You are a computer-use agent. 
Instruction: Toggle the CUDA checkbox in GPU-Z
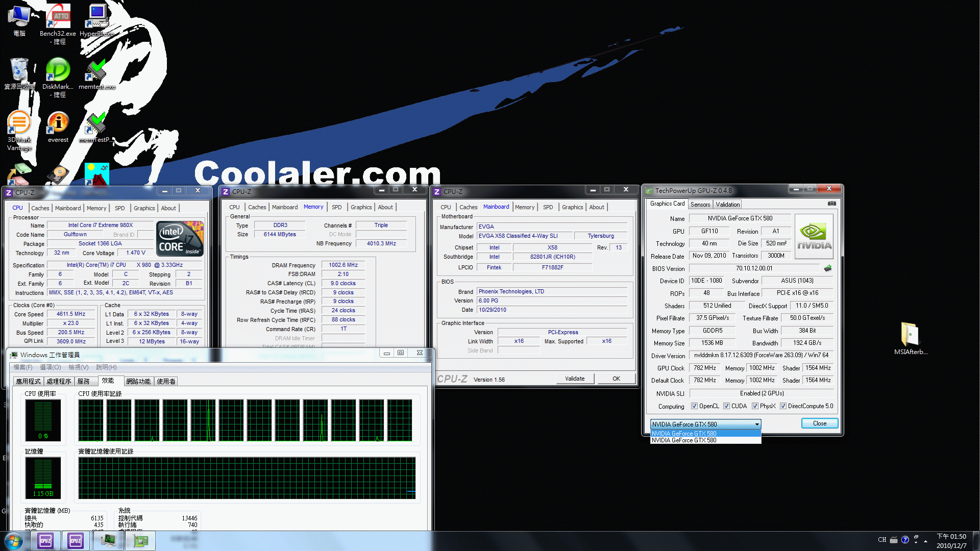coord(726,406)
